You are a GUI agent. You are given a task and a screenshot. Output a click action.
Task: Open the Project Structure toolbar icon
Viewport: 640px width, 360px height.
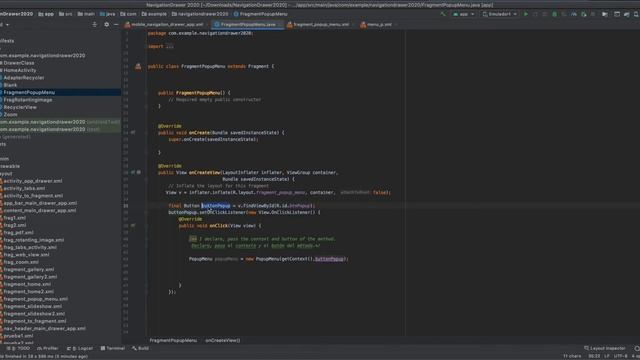tap(605, 14)
